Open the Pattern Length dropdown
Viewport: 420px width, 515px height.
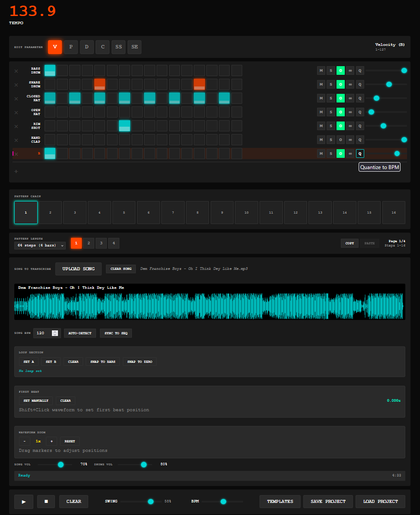pyautogui.click(x=40, y=245)
